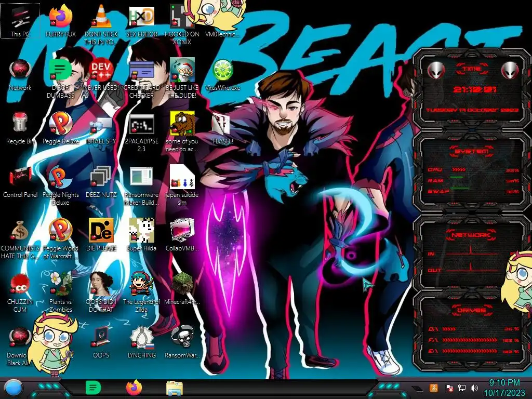Click the C:\ drive usage bar

pyautogui.click(x=449, y=329)
